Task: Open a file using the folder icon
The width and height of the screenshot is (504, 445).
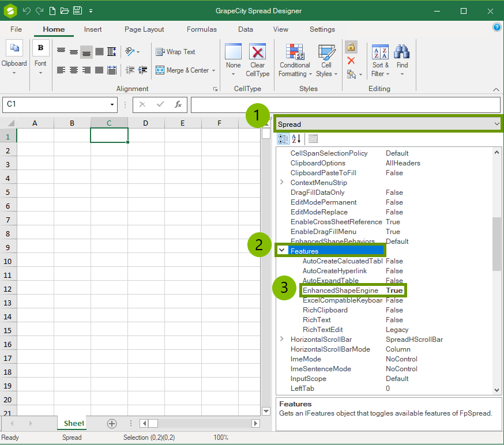Action: (65, 11)
